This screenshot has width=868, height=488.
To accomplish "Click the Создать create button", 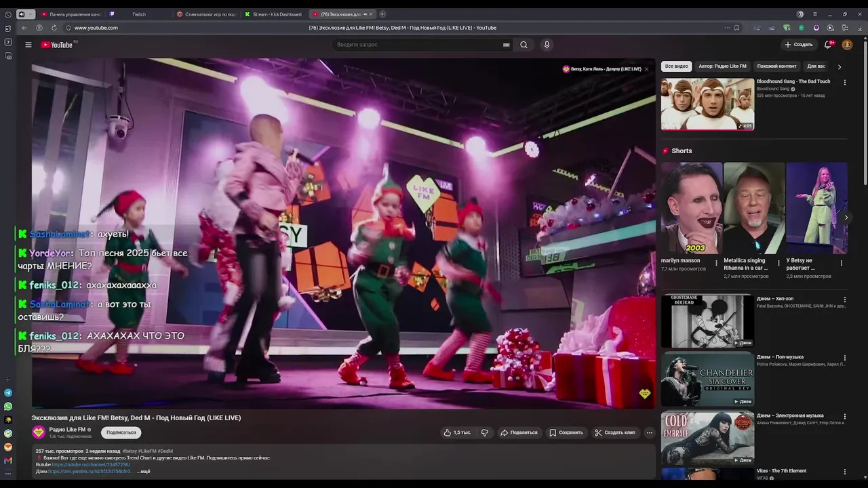I will (798, 45).
